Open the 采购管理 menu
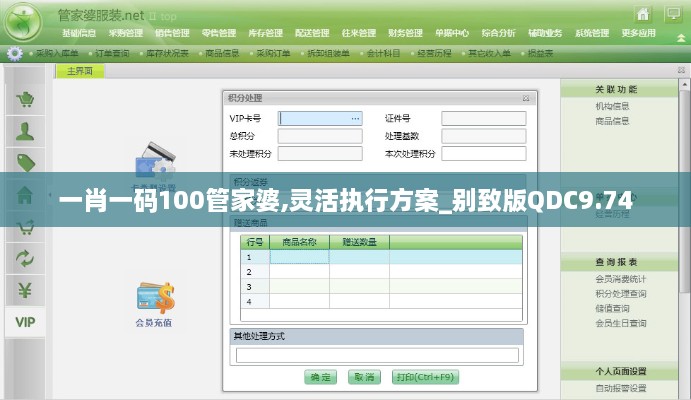The width and height of the screenshot is (691, 400). 126,33
